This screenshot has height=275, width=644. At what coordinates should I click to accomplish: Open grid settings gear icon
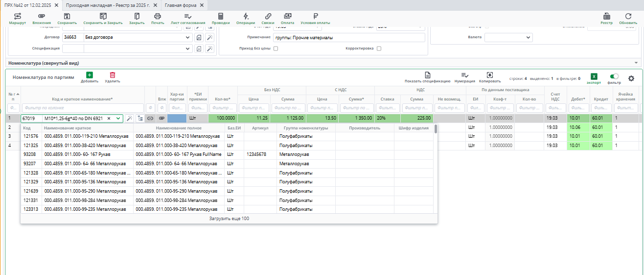(631, 78)
